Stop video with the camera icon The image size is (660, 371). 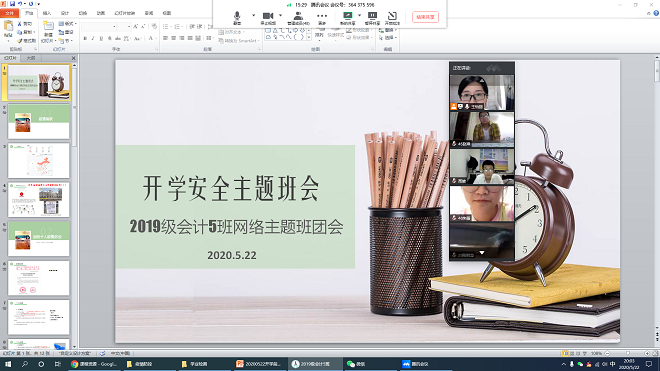(x=268, y=18)
